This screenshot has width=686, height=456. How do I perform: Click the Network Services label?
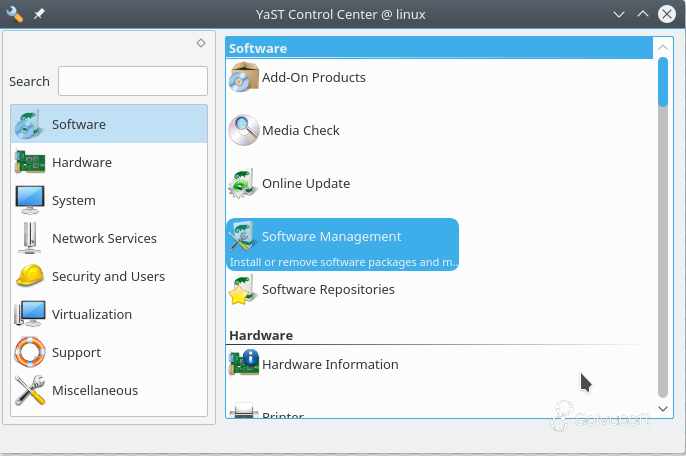tap(104, 238)
